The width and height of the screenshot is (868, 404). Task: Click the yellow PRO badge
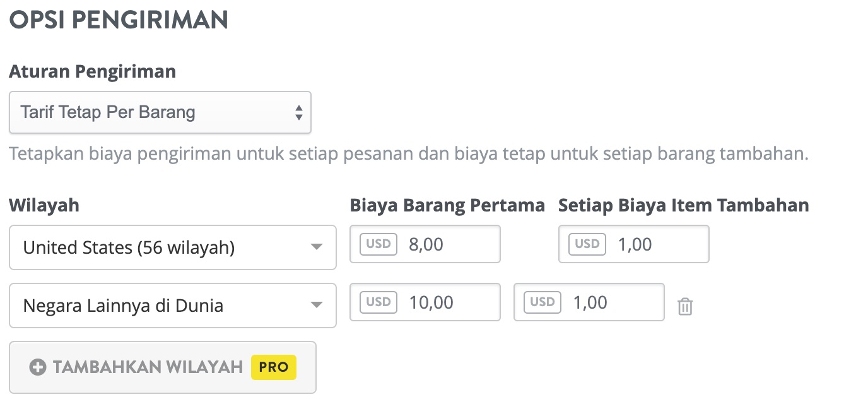(274, 367)
